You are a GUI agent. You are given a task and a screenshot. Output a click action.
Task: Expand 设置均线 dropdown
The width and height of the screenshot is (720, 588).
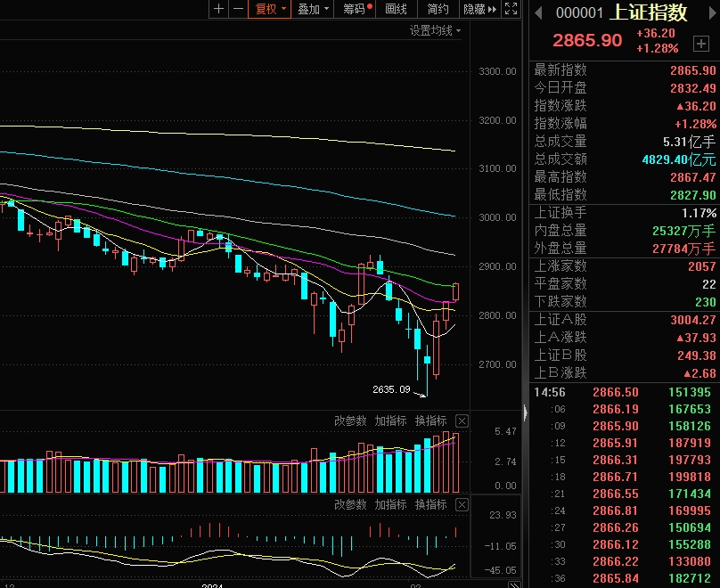click(436, 31)
